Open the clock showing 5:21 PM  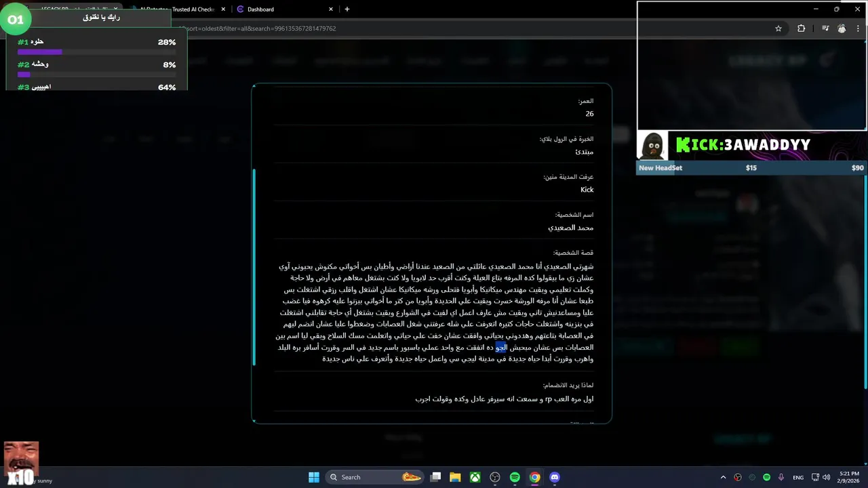[x=849, y=477]
